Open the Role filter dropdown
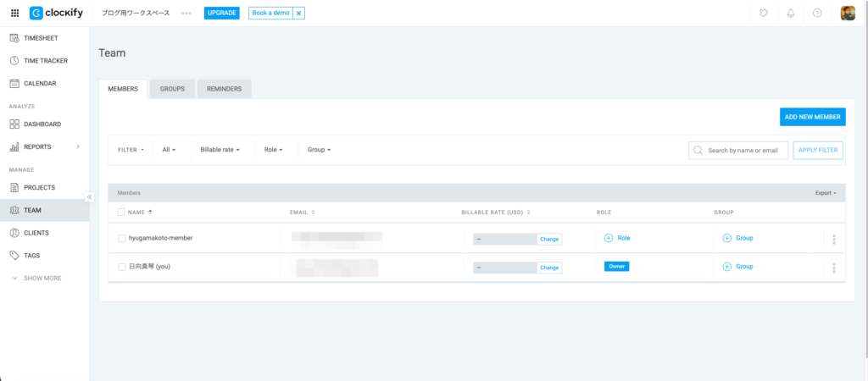Screen dimensions: 868x381 pyautogui.click(x=273, y=150)
